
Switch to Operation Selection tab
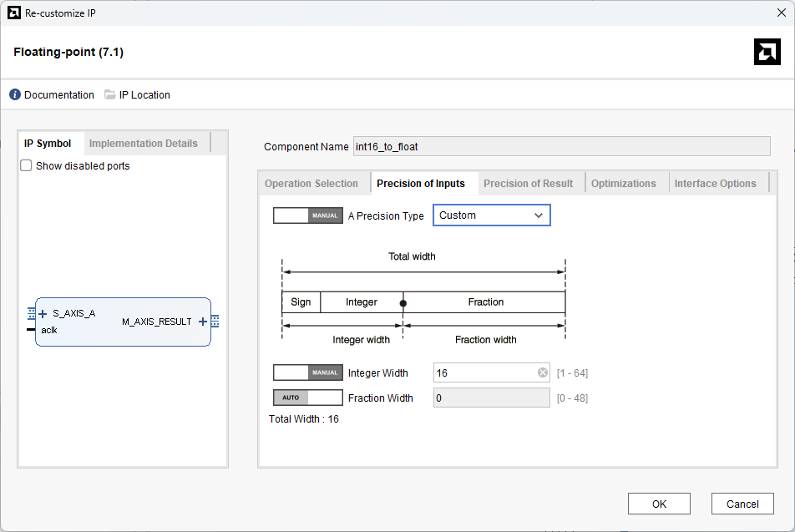point(311,184)
